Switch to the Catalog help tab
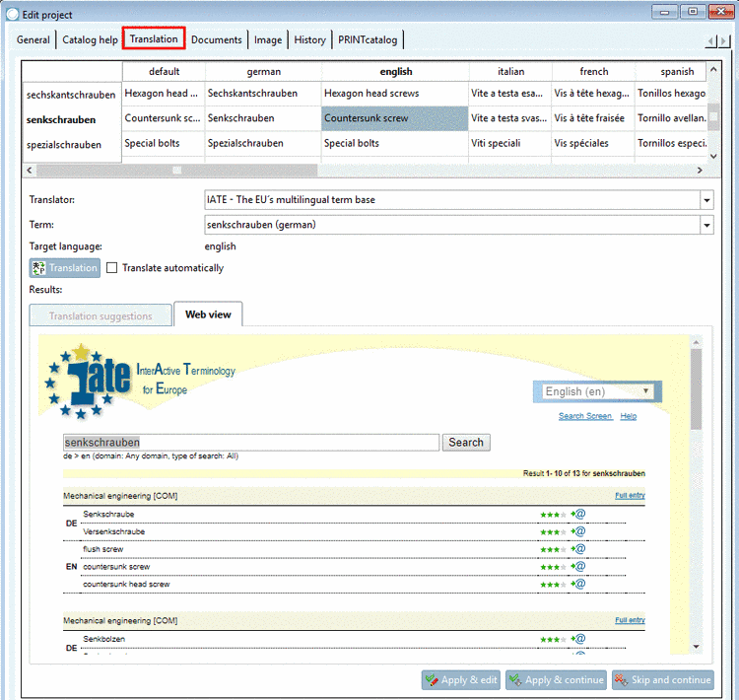Image resolution: width=739 pixels, height=700 pixels. (90, 40)
